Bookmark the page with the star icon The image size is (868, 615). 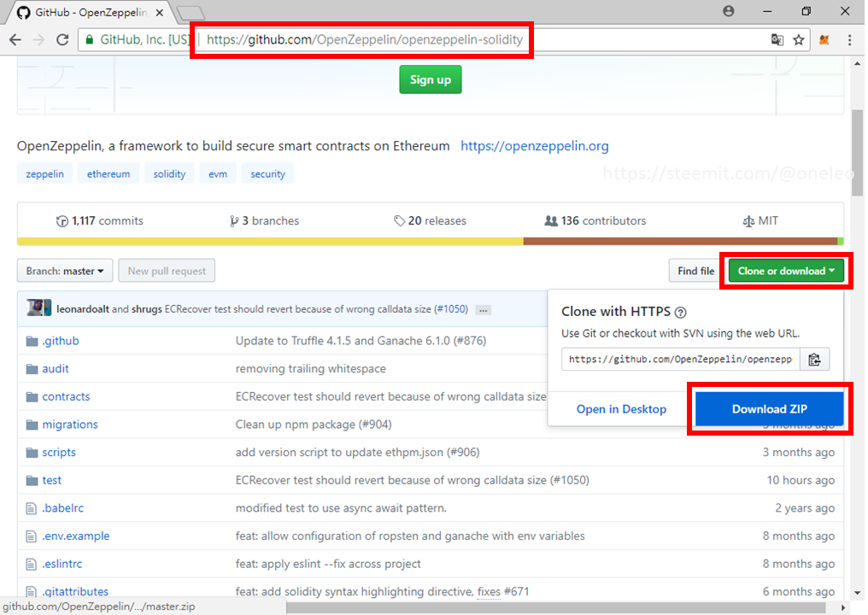(798, 40)
